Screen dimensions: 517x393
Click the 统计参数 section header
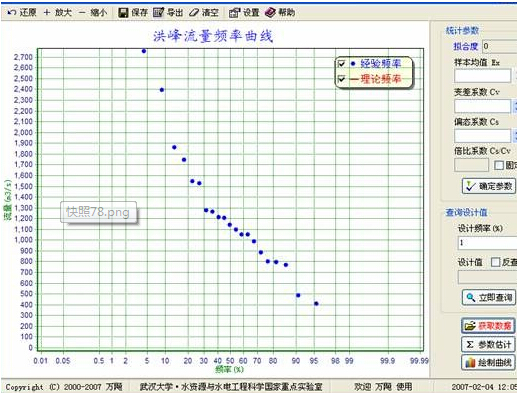pyautogui.click(x=462, y=31)
